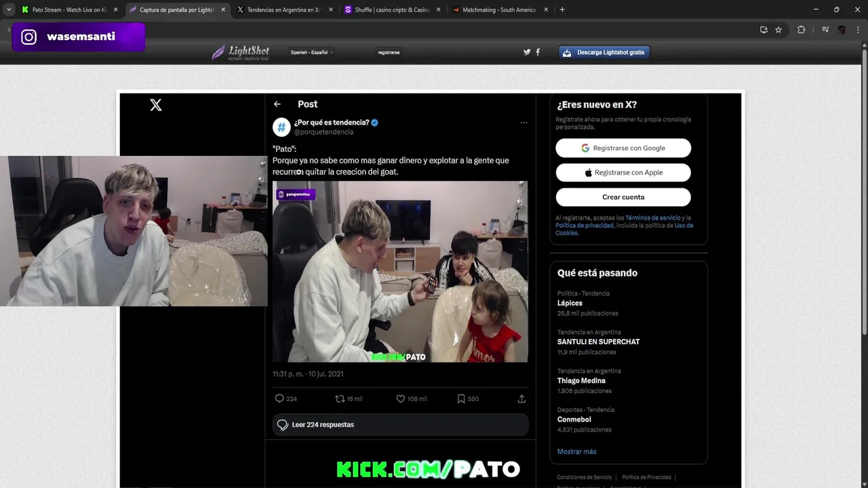This screenshot has width=868, height=488.
Task: Close the Tendencias en Argentina tab
Action: coord(331,9)
